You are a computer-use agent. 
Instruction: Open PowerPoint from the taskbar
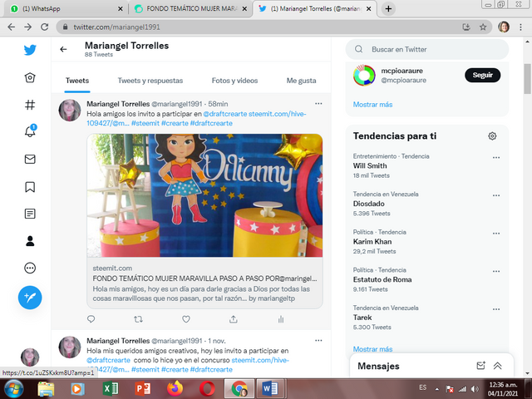(142, 388)
